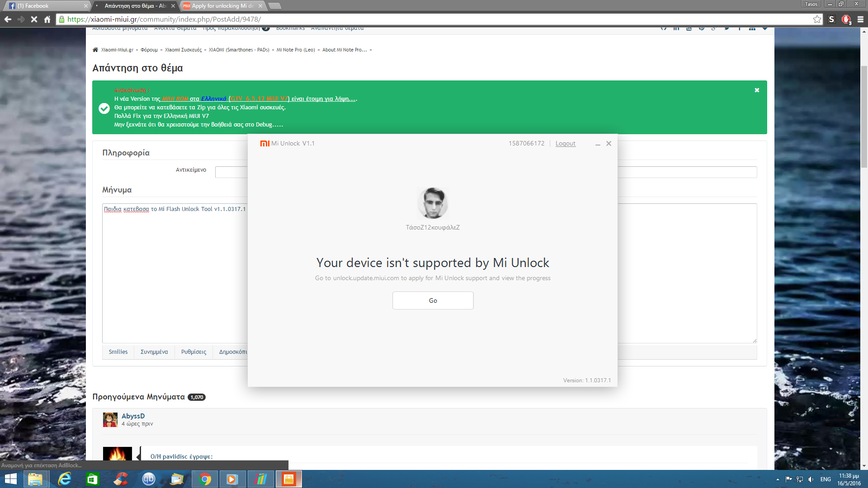Open the Smilies tab below the editor
Viewport: 868px width, 488px height.
coord(118,352)
